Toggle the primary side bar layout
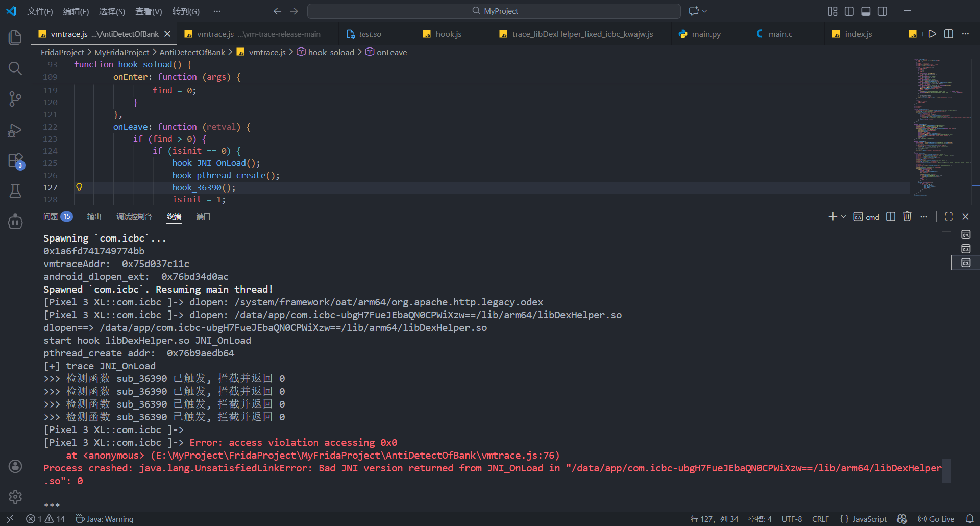 point(849,11)
